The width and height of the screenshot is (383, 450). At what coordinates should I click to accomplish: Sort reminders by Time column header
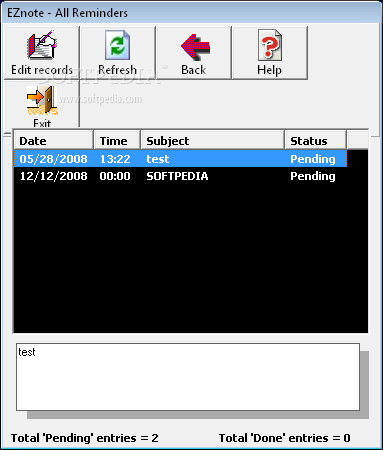pos(117,141)
